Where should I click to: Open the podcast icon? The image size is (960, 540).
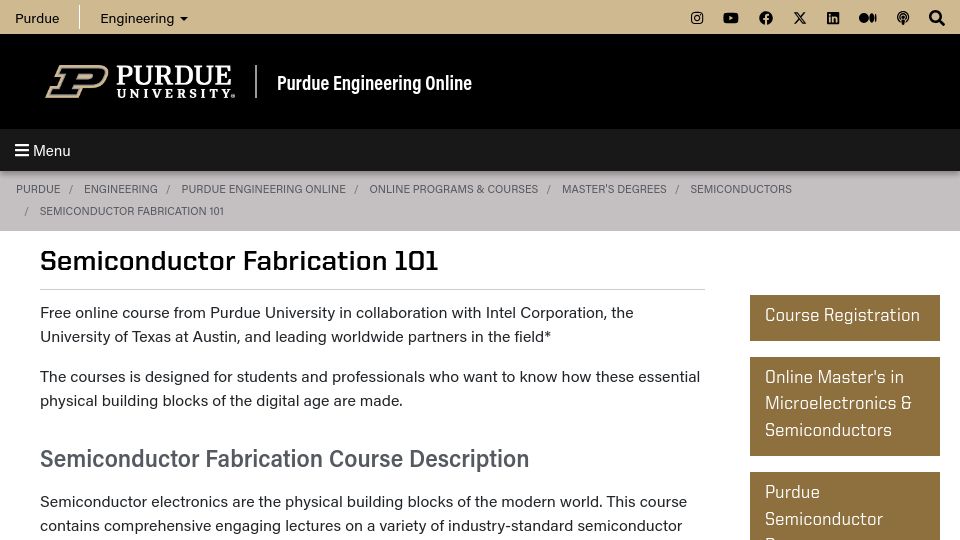pos(902,18)
